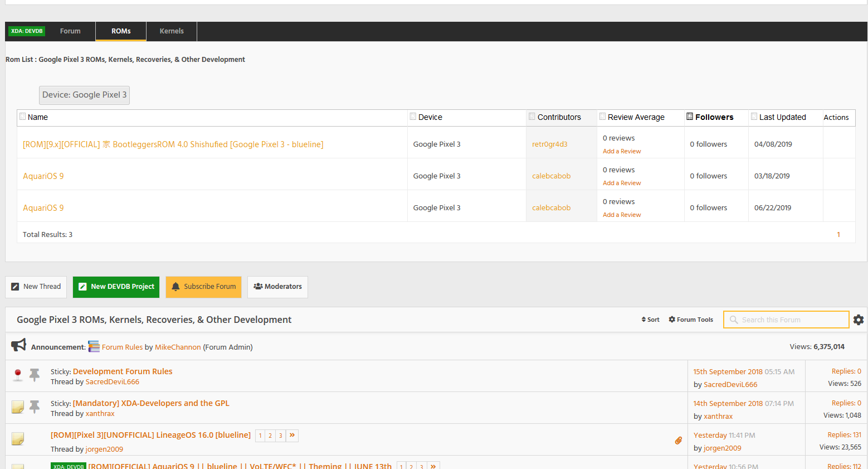This screenshot has width=868, height=469.
Task: Click the Followers column header text
Action: [x=714, y=117]
